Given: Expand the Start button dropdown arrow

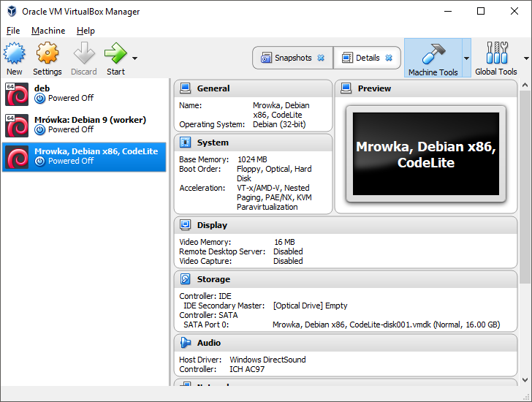Looking at the screenshot, I should 134,58.
